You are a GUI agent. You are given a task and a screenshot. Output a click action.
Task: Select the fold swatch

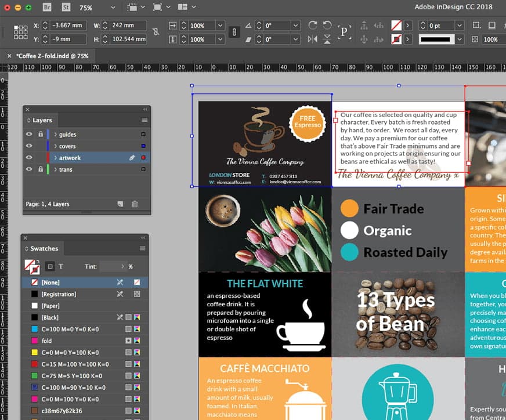pyautogui.click(x=85, y=341)
